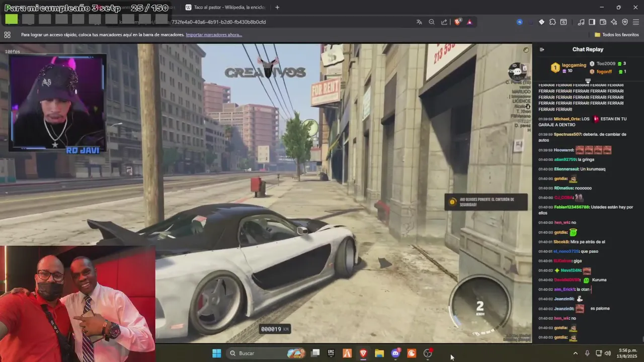Viewport: 644px width, 362px height.
Task: Click the white tag extension icon
Action: [541, 22]
